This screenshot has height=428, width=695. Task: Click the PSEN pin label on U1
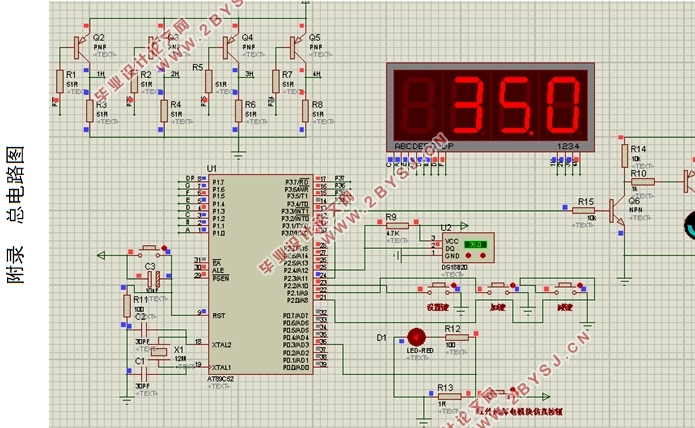click(221, 278)
